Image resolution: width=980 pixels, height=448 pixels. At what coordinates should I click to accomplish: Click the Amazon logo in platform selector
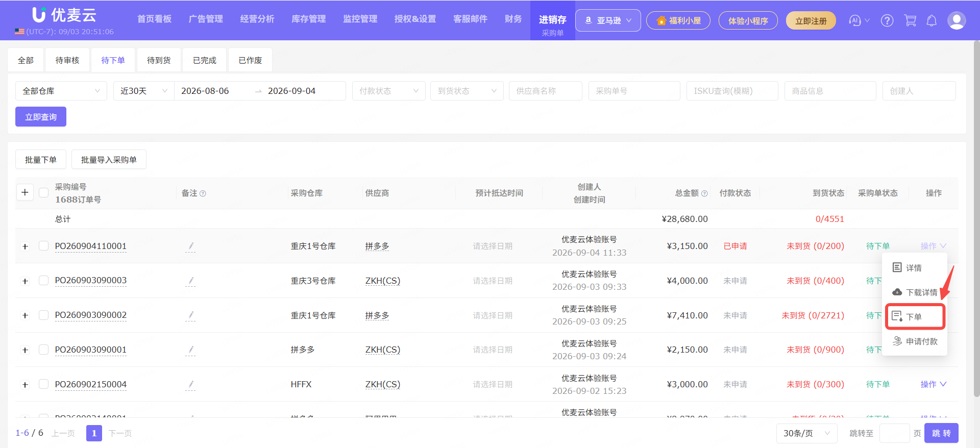click(588, 20)
